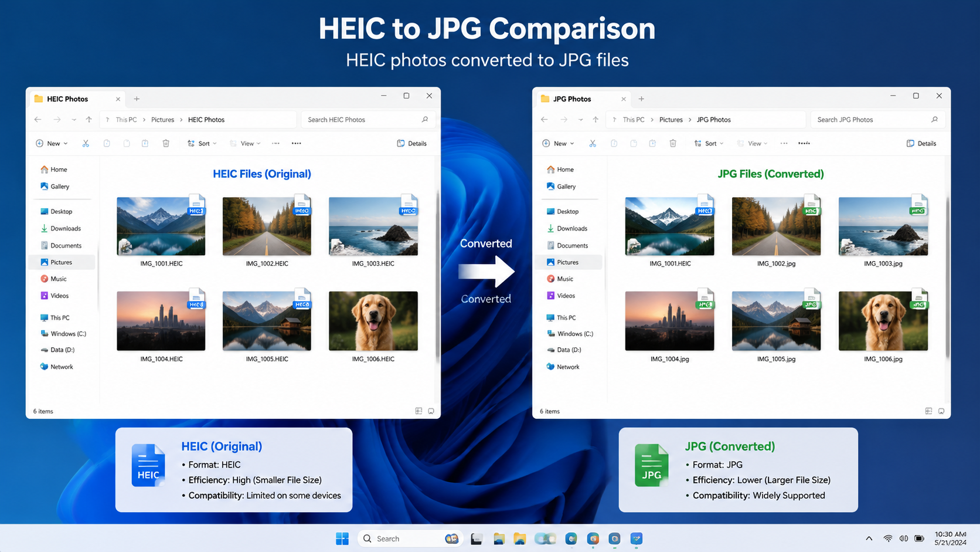The height and width of the screenshot is (552, 980).
Task: Open battery icon in system tray
Action: pyautogui.click(x=920, y=539)
